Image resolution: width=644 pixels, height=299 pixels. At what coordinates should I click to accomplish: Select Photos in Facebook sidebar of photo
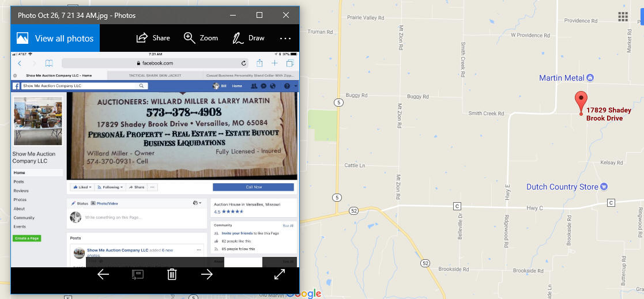click(x=20, y=200)
